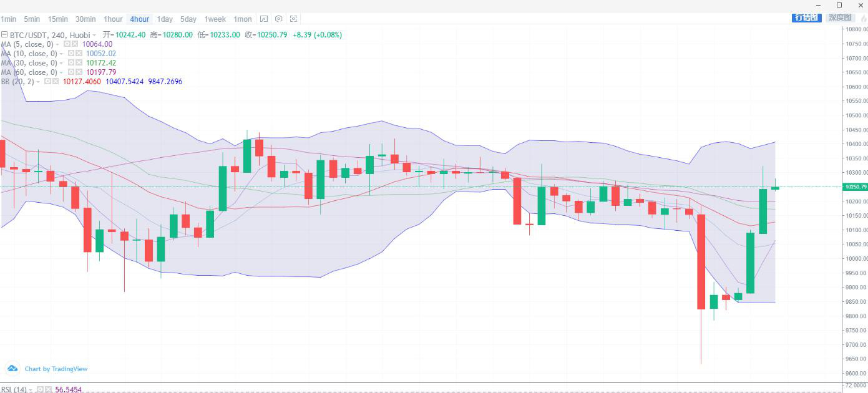
Task: Click the TradingView cloud logo icon
Action: click(x=12, y=369)
